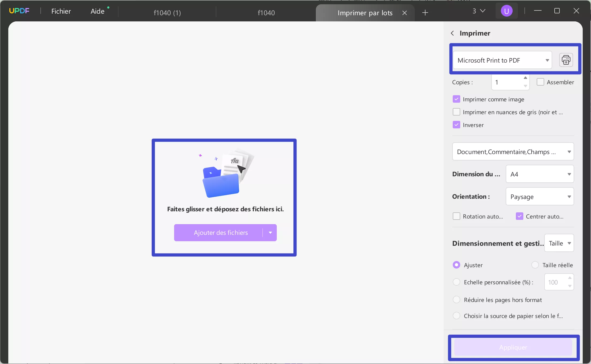591x364 pixels.
Task: Switch to the f1040 tab
Action: [266, 13]
